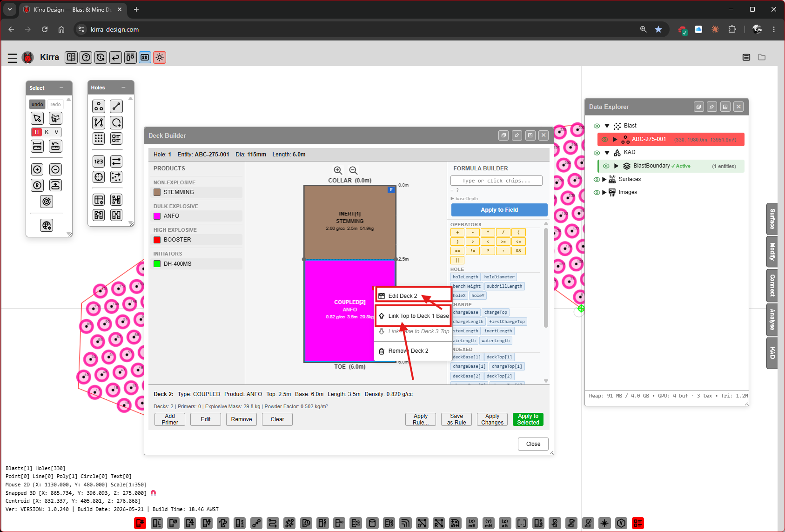Collapse the KAD tree node
785x532 pixels.
click(x=607, y=152)
